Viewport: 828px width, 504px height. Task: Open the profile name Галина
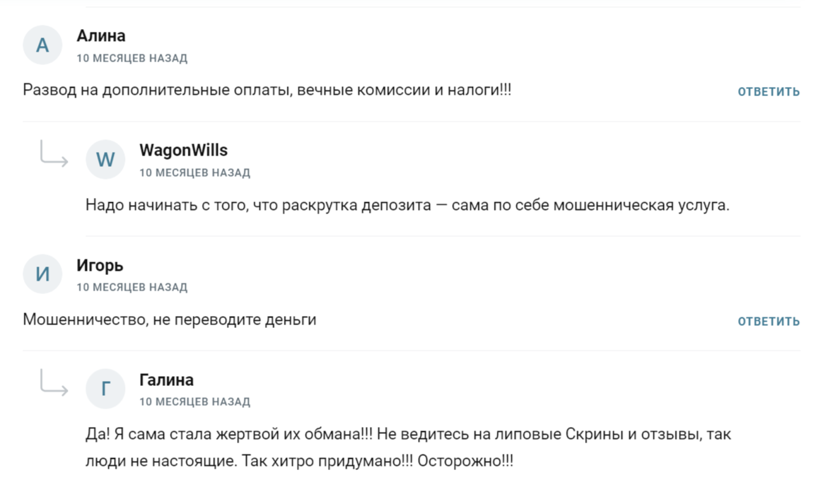(x=166, y=380)
